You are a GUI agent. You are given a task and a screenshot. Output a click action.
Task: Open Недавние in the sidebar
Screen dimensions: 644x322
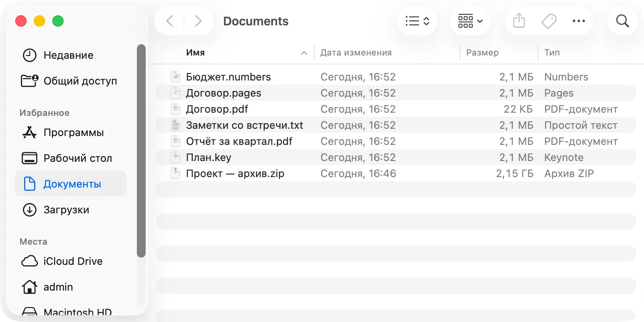70,55
